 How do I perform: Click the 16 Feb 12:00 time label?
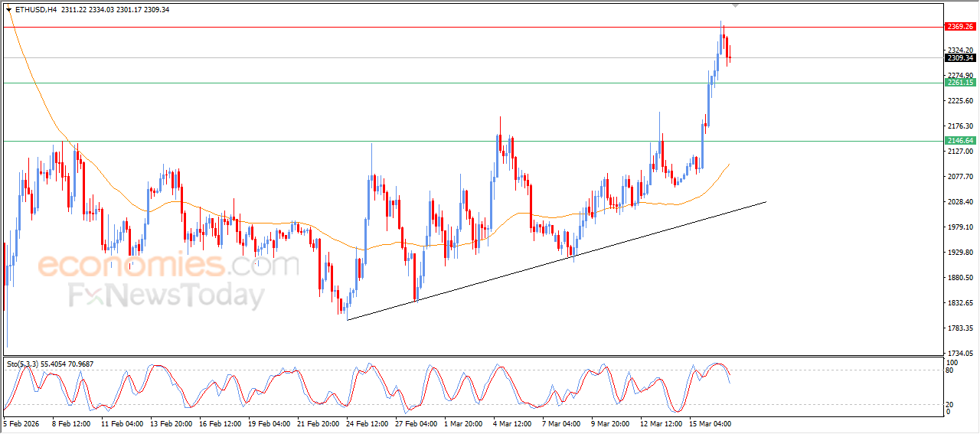220,423
